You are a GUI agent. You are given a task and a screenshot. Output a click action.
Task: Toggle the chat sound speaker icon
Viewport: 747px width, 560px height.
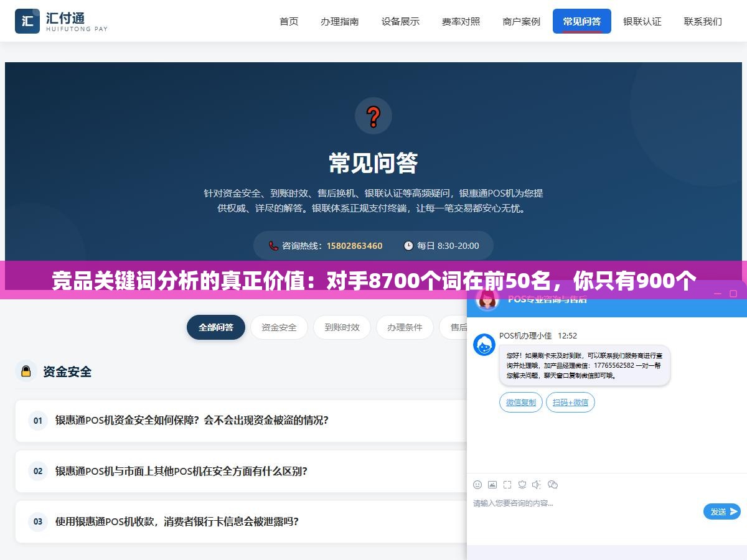pos(537,484)
